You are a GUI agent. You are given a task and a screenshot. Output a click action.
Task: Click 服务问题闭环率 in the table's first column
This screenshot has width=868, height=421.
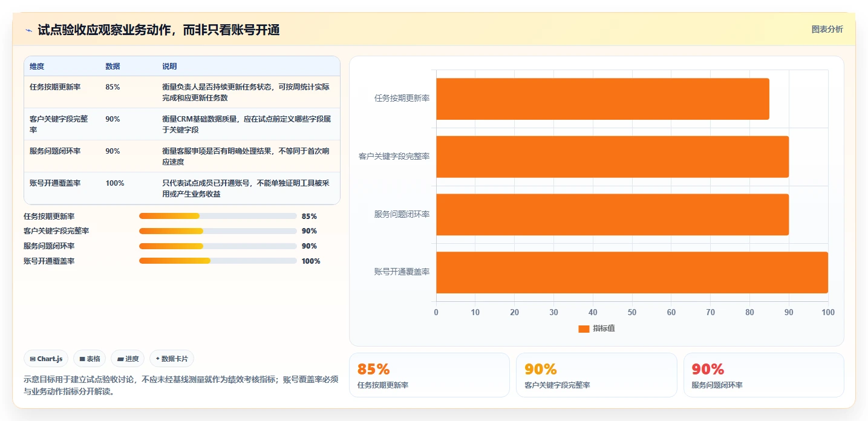point(55,151)
